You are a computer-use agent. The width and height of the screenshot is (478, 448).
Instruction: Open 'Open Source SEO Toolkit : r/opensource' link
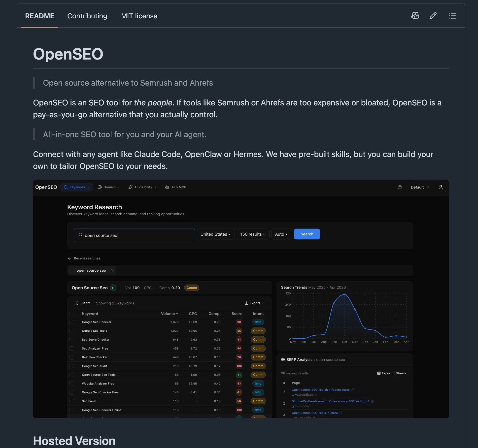click(x=321, y=390)
